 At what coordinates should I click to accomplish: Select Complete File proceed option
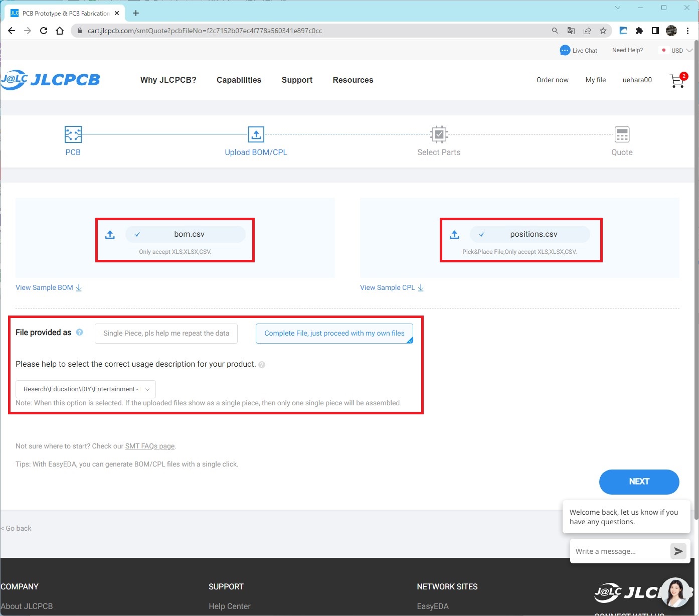334,333
